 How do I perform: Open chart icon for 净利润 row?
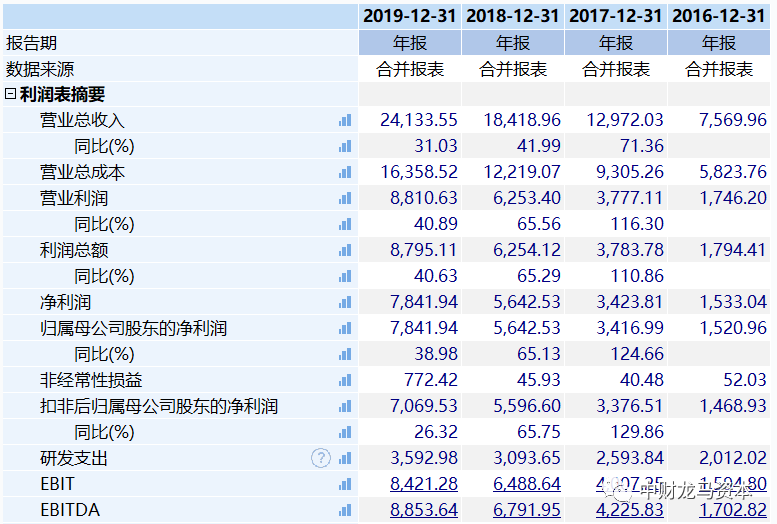click(345, 302)
